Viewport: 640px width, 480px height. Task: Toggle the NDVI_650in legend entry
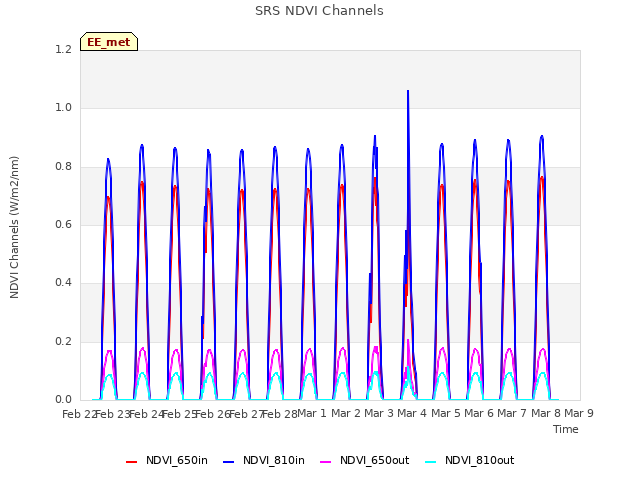tap(167, 460)
